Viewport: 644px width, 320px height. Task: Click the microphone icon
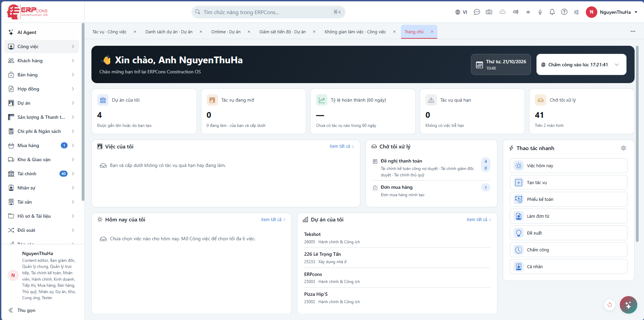(540, 12)
